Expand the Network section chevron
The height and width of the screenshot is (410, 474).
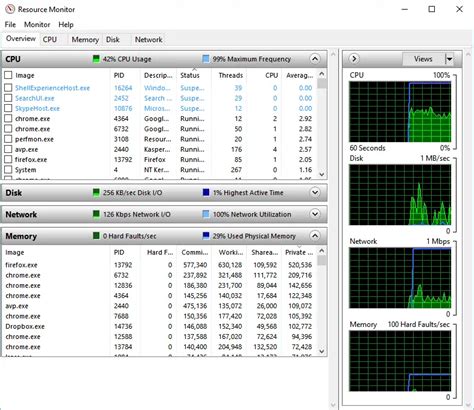coord(315,214)
